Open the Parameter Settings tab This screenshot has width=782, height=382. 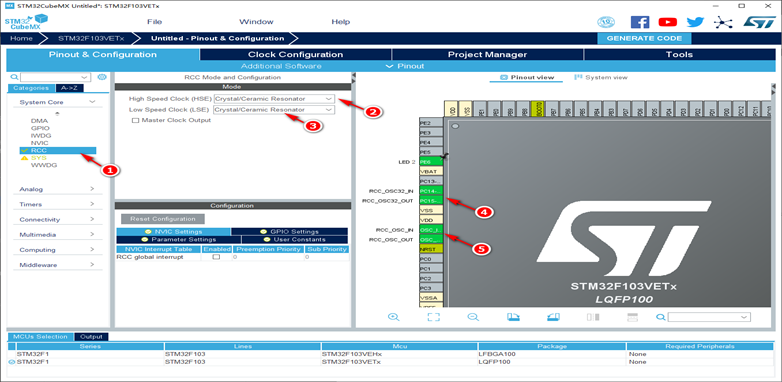pos(179,239)
